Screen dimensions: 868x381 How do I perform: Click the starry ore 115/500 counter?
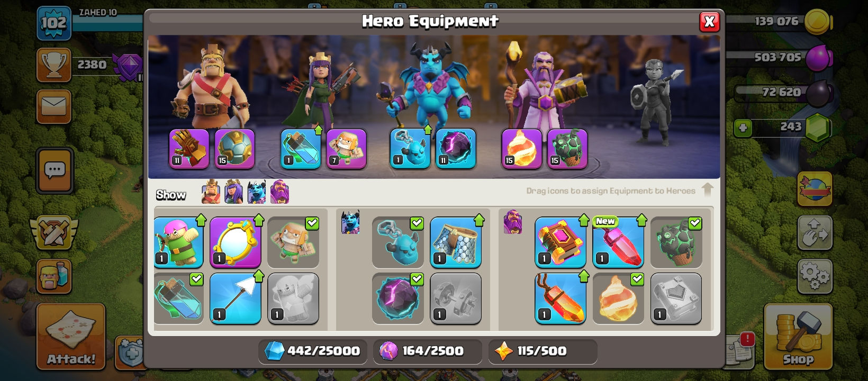(x=542, y=351)
